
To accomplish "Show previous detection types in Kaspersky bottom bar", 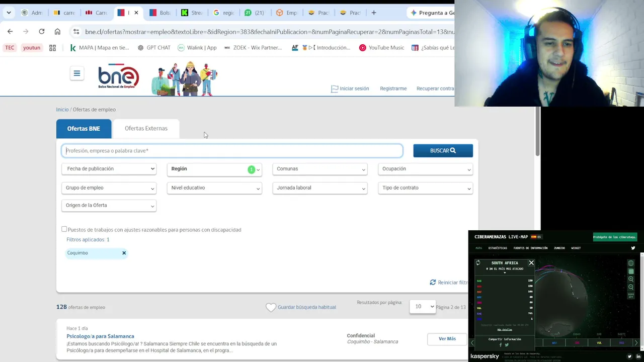I will click(472, 343).
